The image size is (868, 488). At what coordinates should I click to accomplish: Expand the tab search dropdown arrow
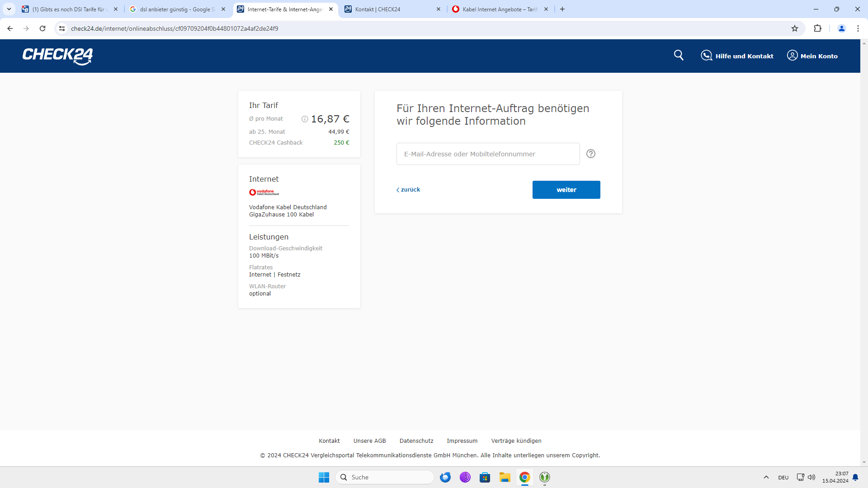point(9,9)
